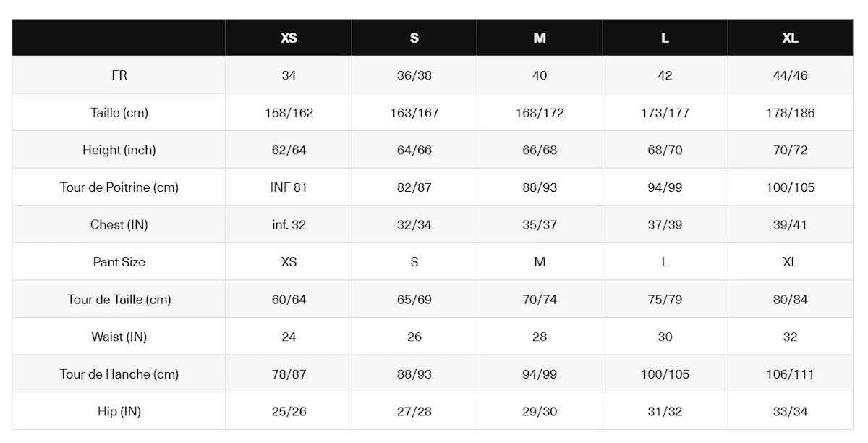This screenshot has width=868, height=443.
Task: Click the XL column header
Action: pos(790,38)
